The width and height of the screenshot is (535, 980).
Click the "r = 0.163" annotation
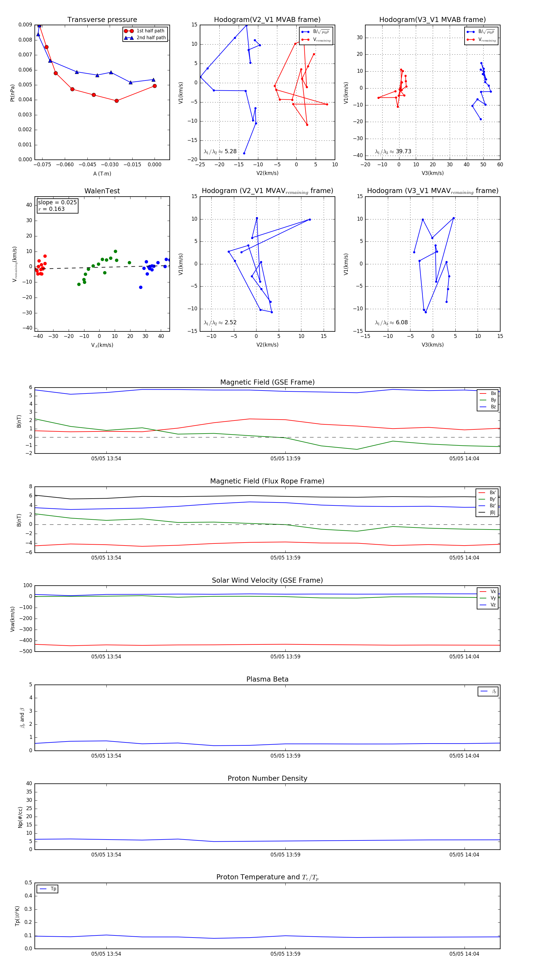pyautogui.click(x=51, y=209)
